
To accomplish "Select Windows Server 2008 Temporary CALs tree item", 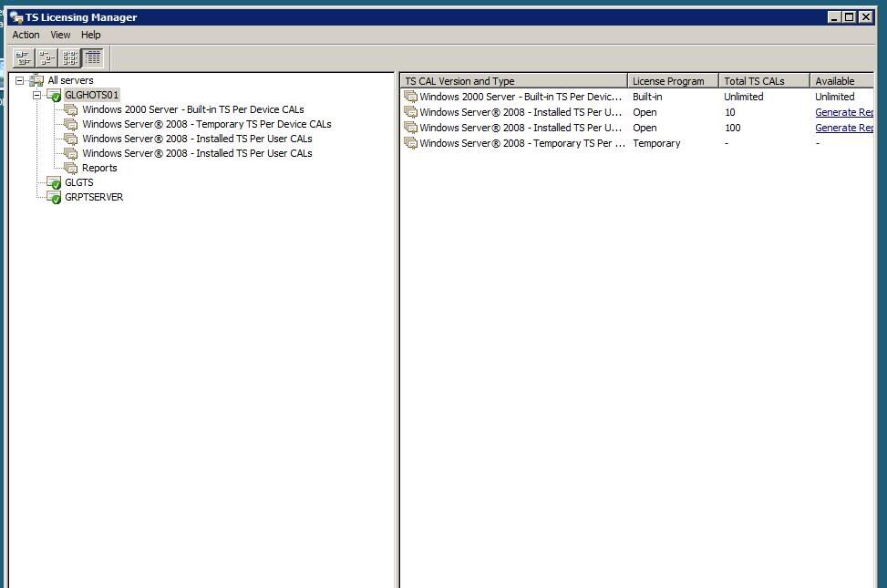I will coord(206,125).
